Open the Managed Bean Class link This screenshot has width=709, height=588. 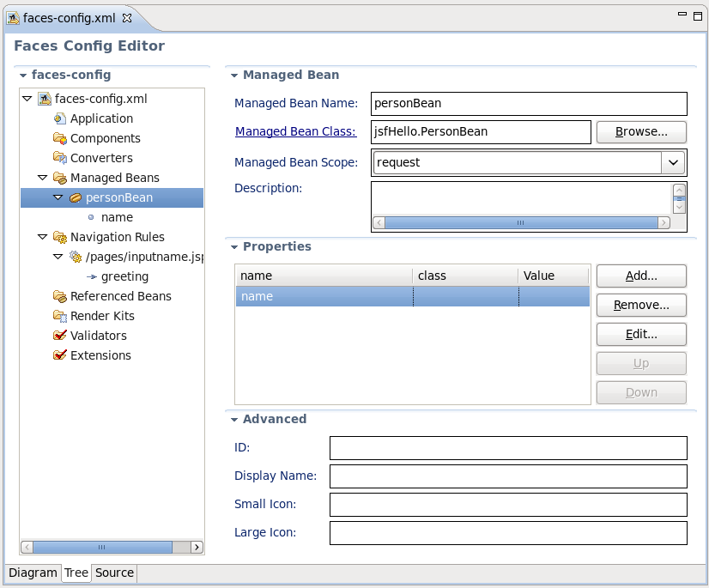pos(295,131)
